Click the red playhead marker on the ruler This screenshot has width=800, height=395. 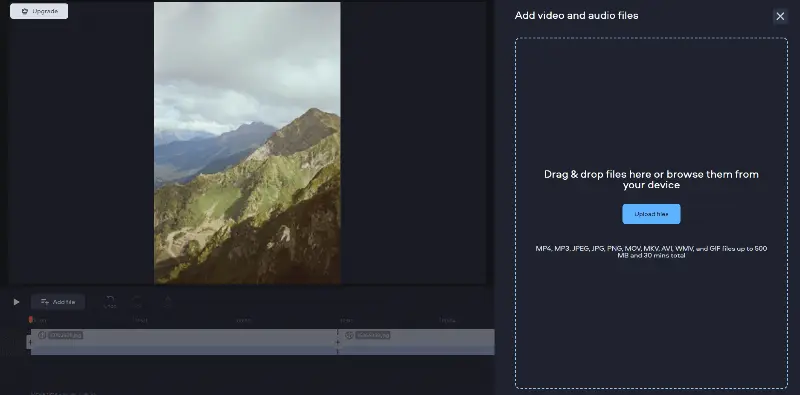31,319
